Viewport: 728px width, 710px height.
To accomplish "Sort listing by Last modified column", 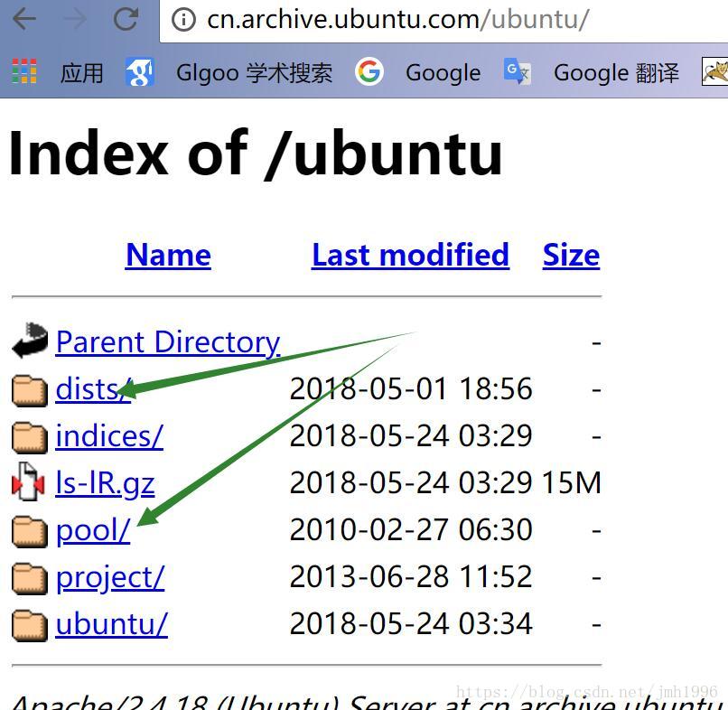I will pyautogui.click(x=410, y=255).
